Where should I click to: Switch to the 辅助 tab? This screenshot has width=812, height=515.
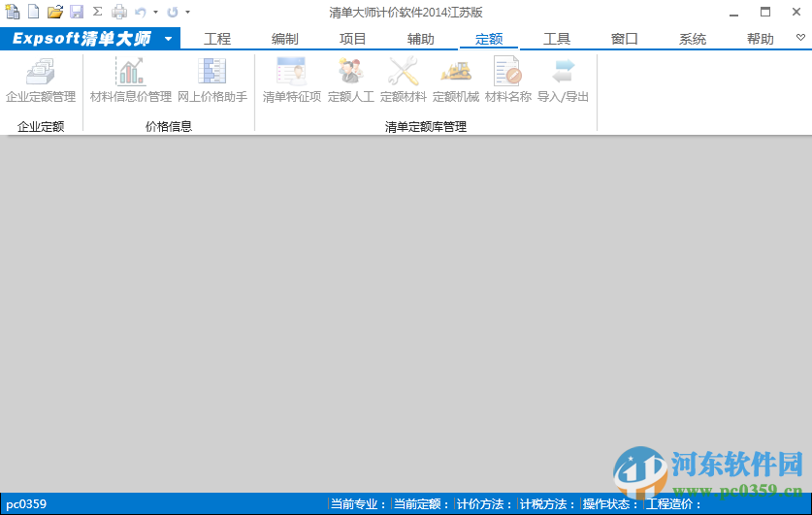click(x=420, y=39)
